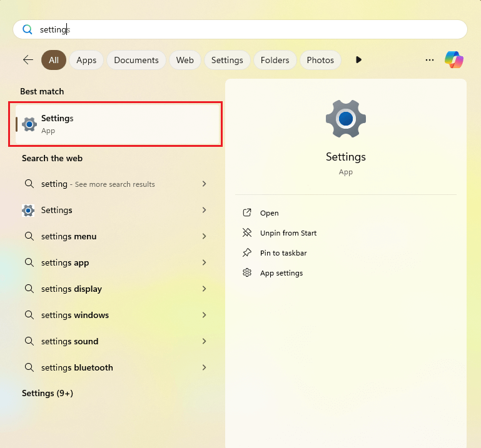Click the "Settings (9+)" section heading
Image resolution: width=481 pixels, height=448 pixels.
click(48, 393)
